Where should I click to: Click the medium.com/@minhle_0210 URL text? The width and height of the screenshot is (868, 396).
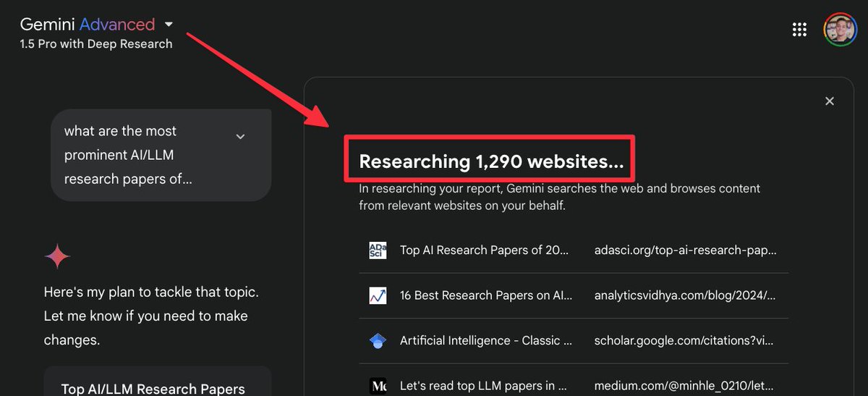[x=685, y=387]
